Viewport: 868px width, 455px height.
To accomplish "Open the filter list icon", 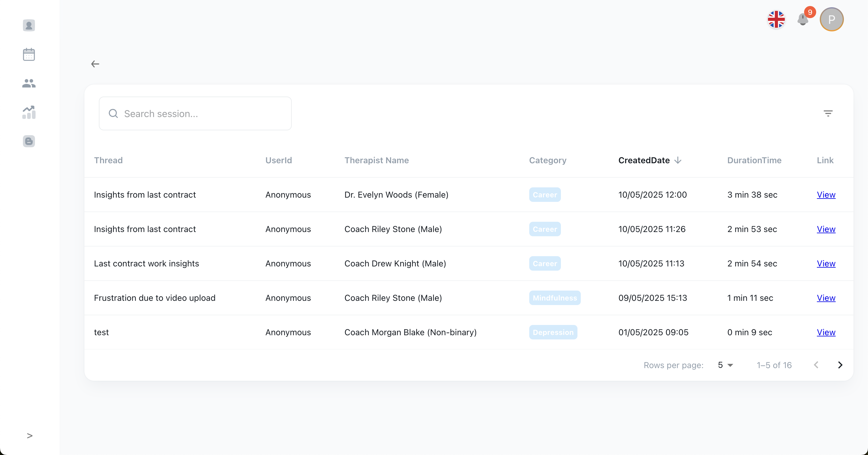I will click(x=828, y=113).
